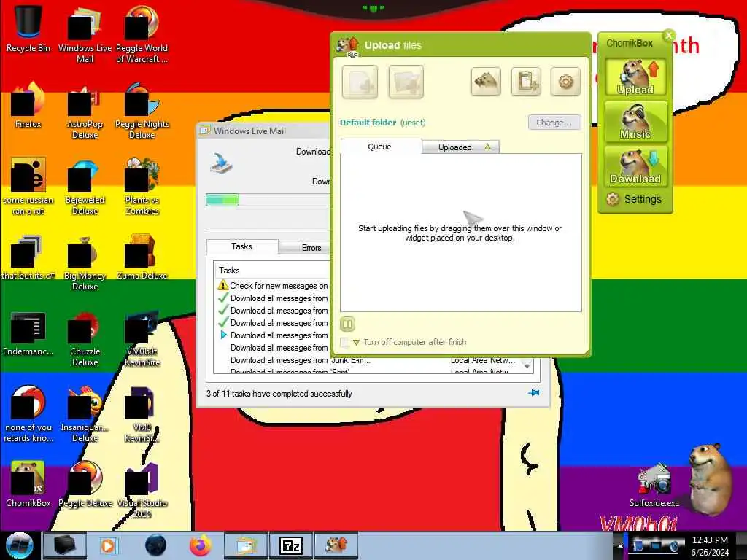Click the Windows Live Mail window title bar
The image size is (747, 560).
click(x=263, y=131)
